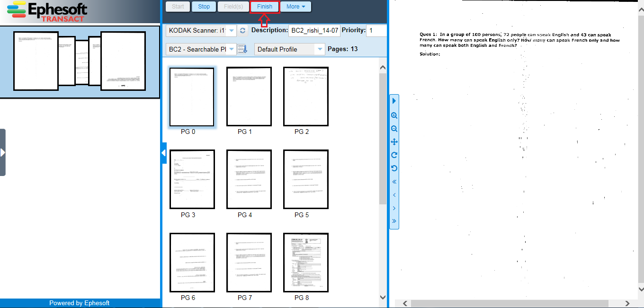This screenshot has height=308, width=644.
Task: Select the PG 6 thumbnail
Action: coord(192,263)
